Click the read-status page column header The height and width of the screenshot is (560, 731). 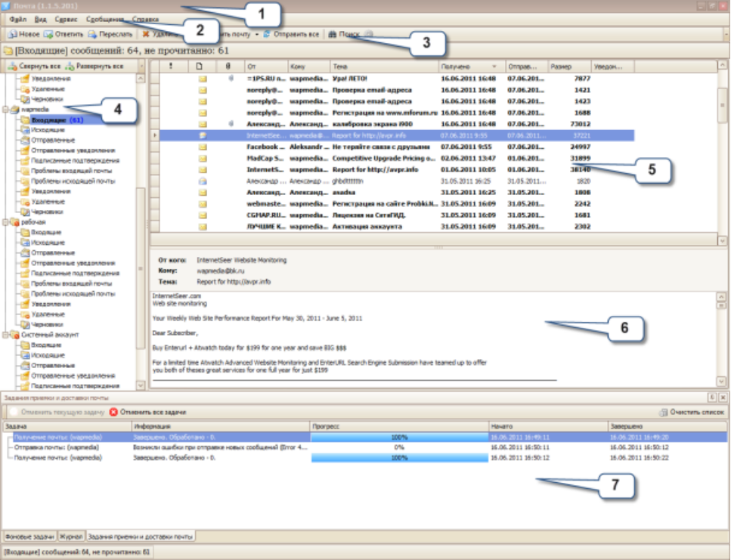(200, 67)
